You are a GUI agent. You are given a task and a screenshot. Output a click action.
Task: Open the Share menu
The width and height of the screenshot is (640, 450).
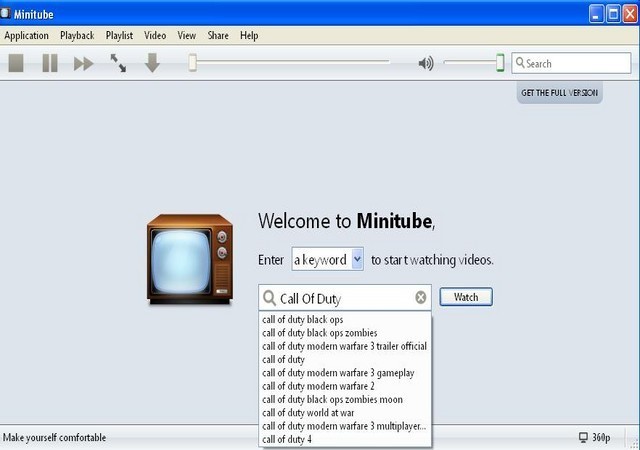pos(218,36)
